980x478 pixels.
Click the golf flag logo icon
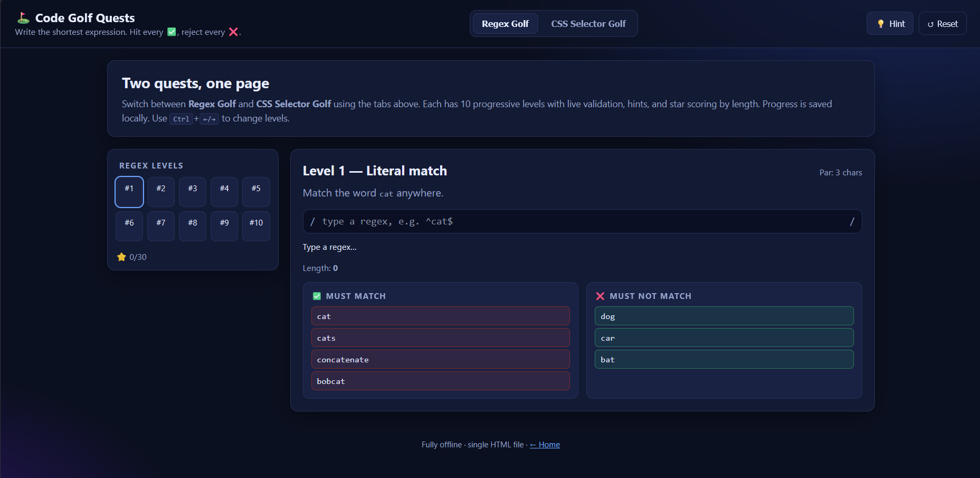coord(23,18)
